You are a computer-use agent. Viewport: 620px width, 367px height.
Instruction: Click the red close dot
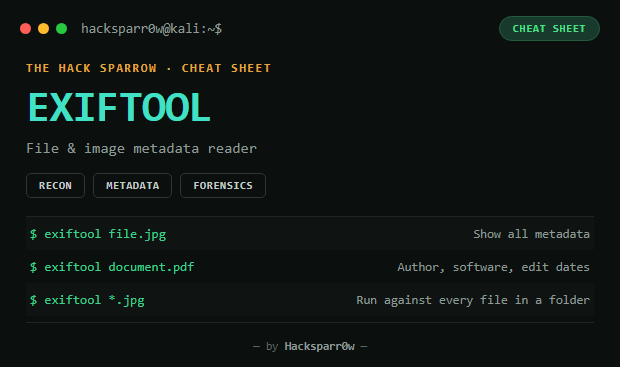click(x=26, y=28)
